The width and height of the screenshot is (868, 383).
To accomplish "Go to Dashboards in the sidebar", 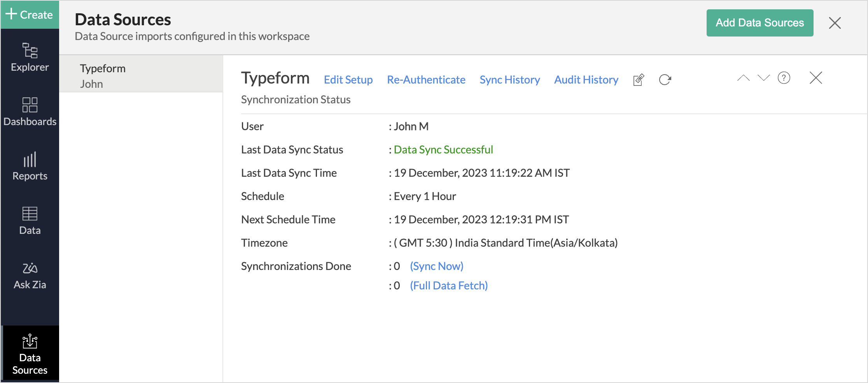I will click(30, 111).
